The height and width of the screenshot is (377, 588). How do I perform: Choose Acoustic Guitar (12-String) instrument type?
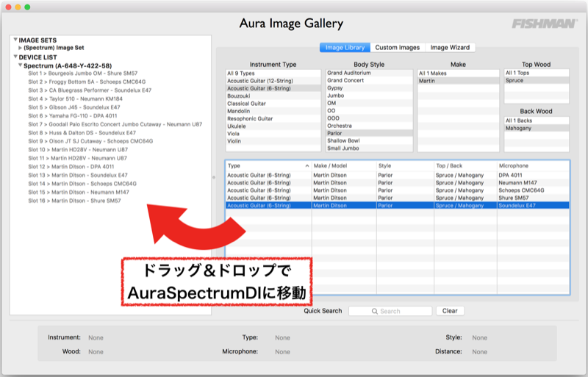point(273,81)
